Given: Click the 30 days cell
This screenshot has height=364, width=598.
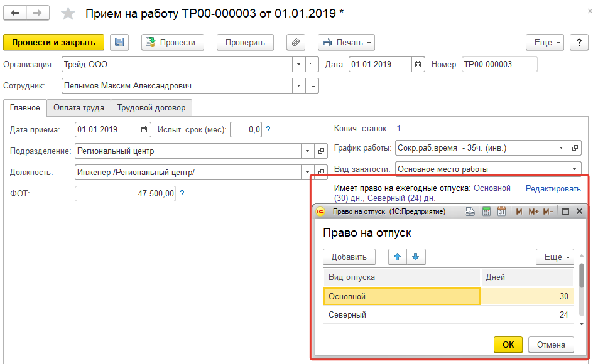Looking at the screenshot, I should [x=527, y=297].
